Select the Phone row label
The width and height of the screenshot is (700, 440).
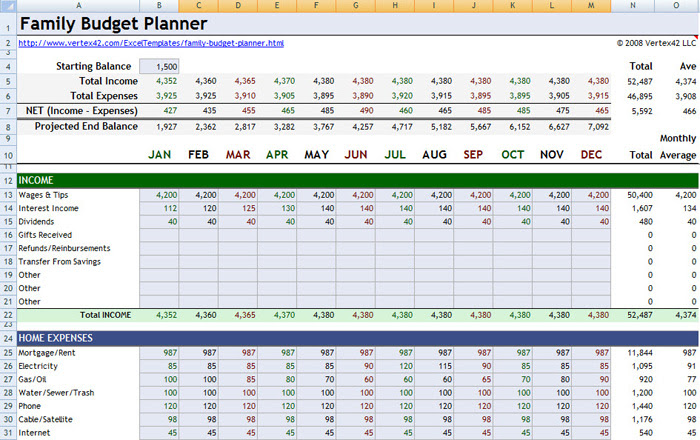(x=29, y=407)
